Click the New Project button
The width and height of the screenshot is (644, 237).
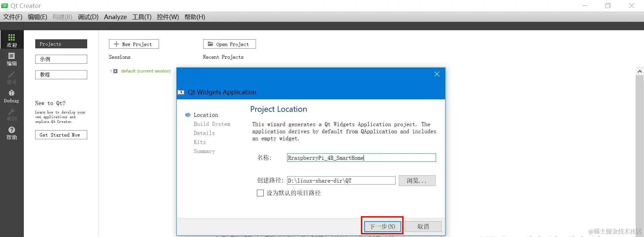pos(134,44)
